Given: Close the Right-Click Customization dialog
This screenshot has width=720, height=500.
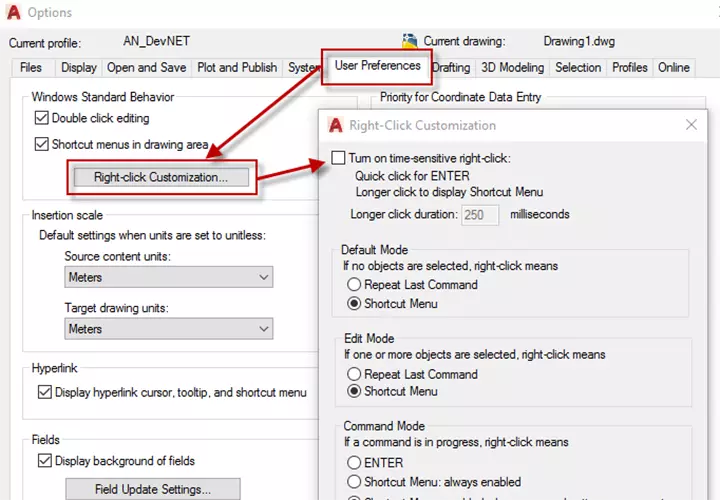Looking at the screenshot, I should 692,125.
